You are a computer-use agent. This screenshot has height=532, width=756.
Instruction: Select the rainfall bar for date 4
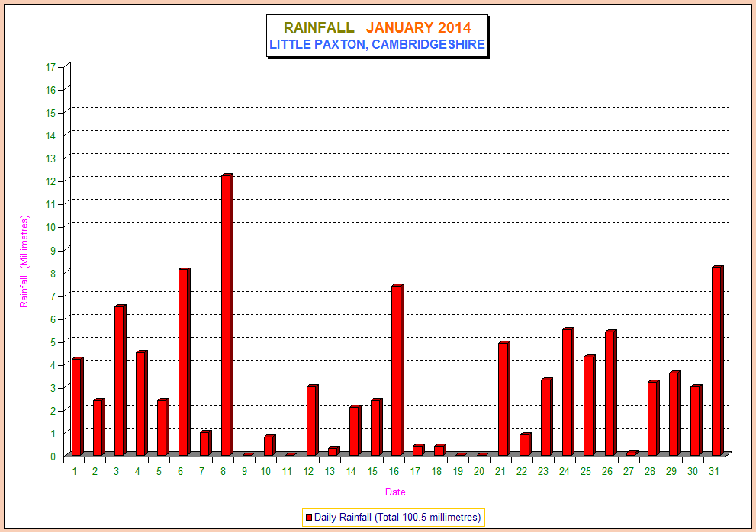pyautogui.click(x=142, y=403)
